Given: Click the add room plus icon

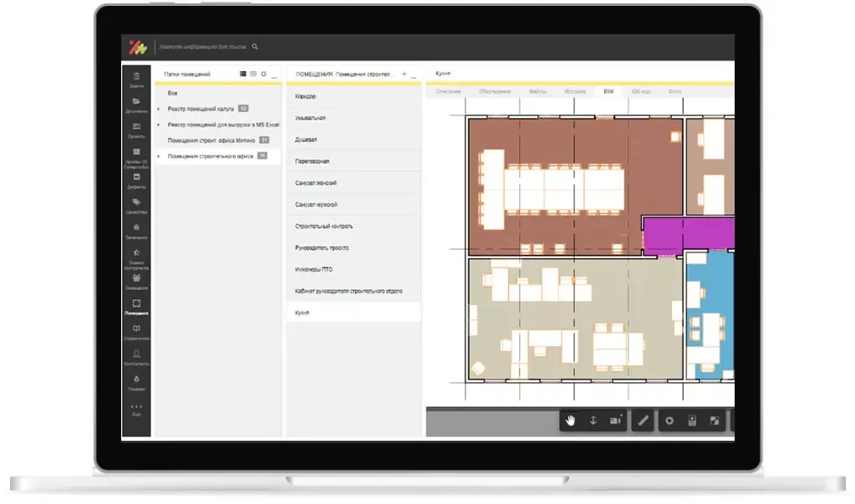Looking at the screenshot, I should pos(404,74).
